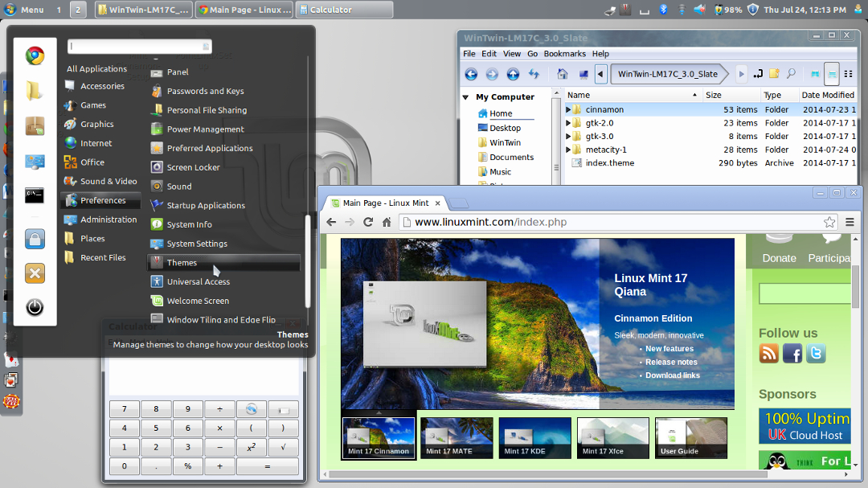Click the power shutdown icon
The image size is (868, 488).
pos(35,307)
